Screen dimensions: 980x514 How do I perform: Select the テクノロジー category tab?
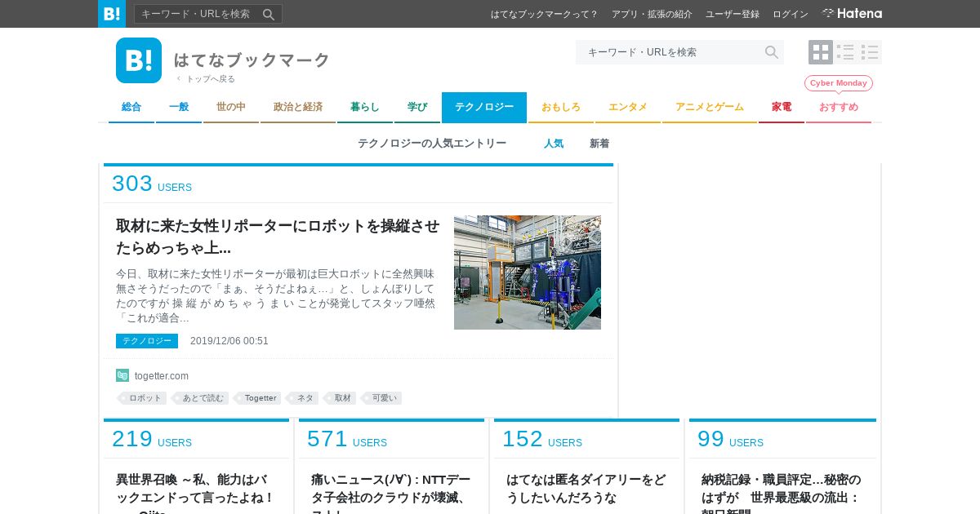pyautogui.click(x=484, y=107)
